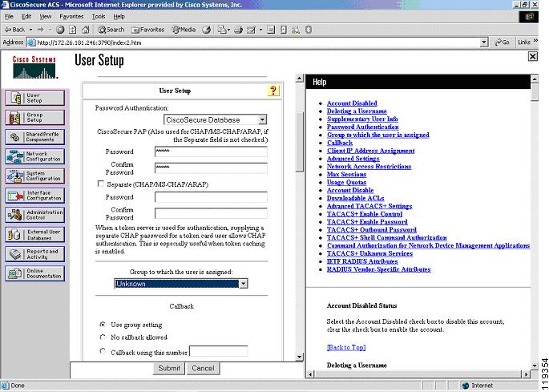Click the Refresh page icon
549x392 pixels.
tap(72, 30)
